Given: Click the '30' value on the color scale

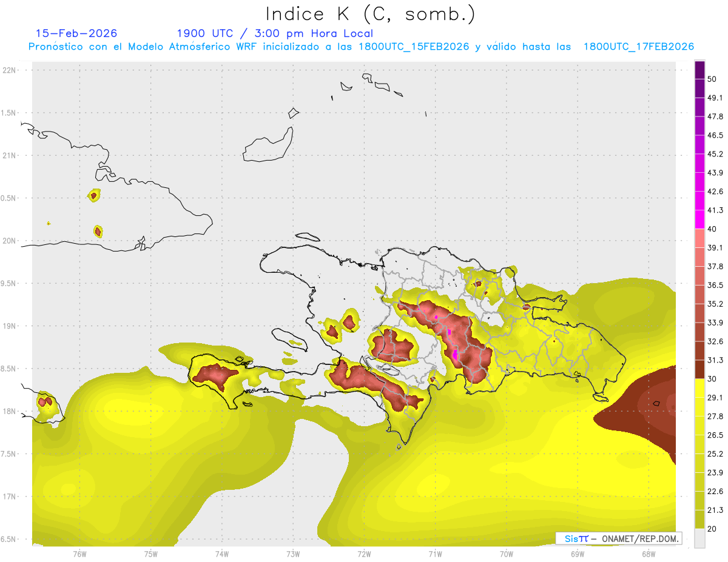Looking at the screenshot, I should click(712, 379).
